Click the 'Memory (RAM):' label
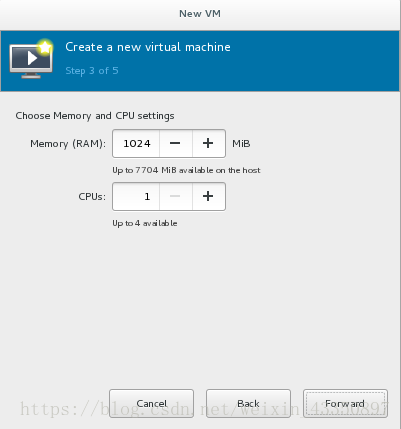 pyautogui.click(x=68, y=144)
